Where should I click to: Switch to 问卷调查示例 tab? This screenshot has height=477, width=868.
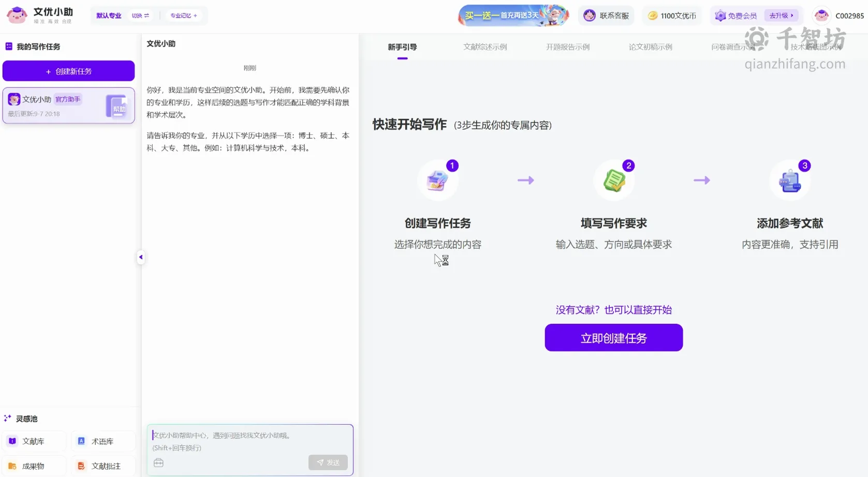733,47
